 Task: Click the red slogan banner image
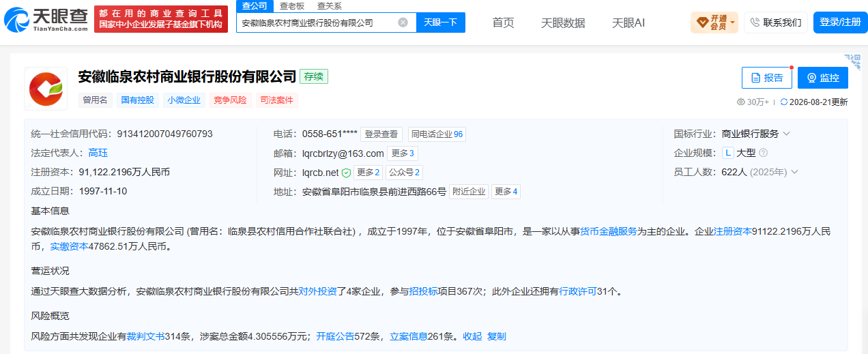(161, 20)
